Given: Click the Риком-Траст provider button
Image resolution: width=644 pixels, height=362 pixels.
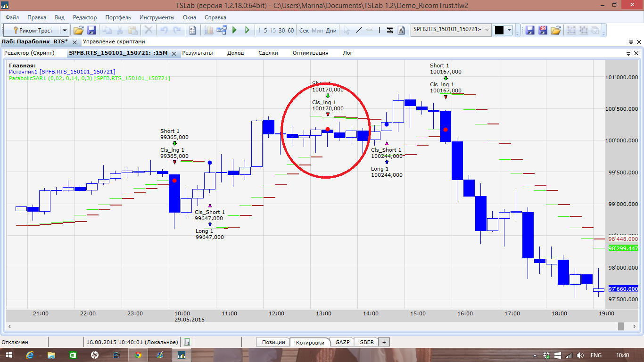Looking at the screenshot, I should tap(32, 30).
